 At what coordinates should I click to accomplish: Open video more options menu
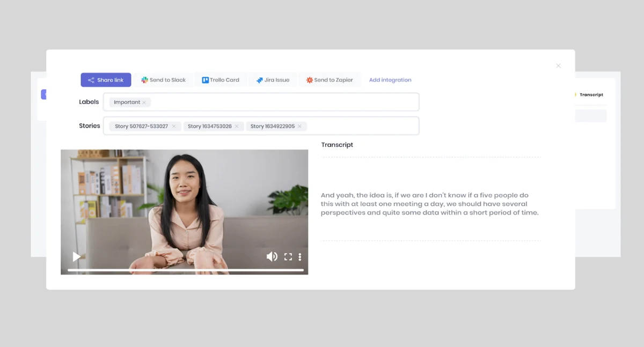pyautogui.click(x=300, y=257)
